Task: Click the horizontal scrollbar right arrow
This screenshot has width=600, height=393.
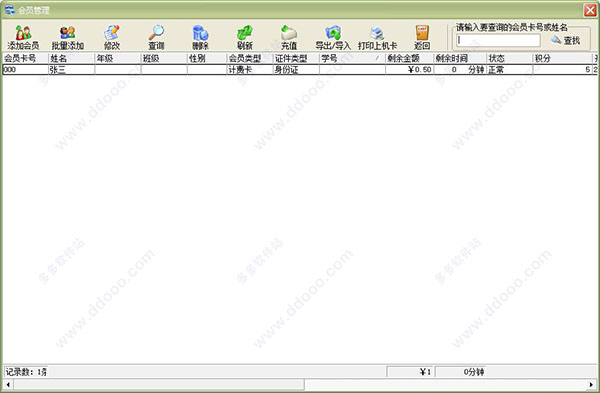Action: coord(592,384)
